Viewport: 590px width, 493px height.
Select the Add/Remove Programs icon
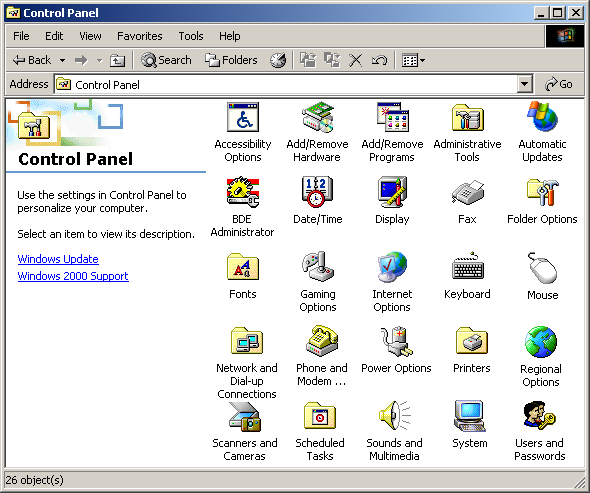[x=392, y=117]
